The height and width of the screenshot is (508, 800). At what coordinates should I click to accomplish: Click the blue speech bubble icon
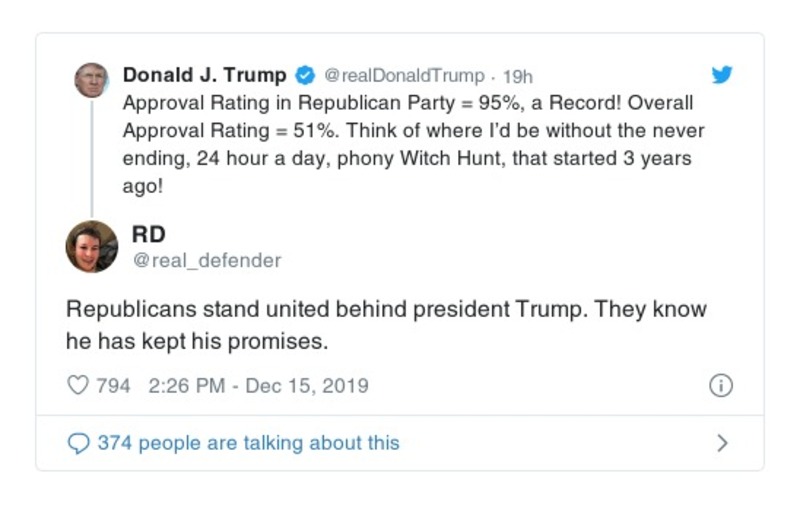point(78,443)
